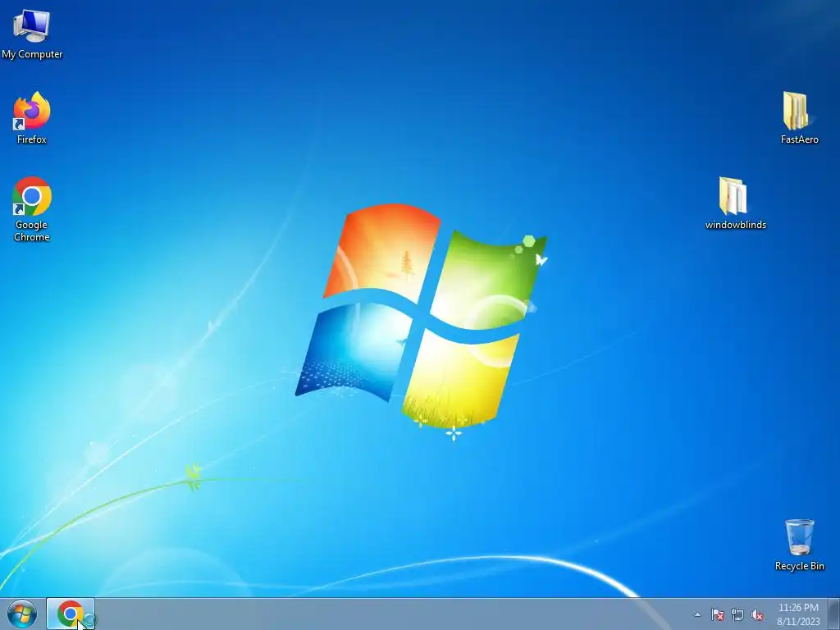
Task: Click the Chrome taskbar button
Action: [71, 614]
